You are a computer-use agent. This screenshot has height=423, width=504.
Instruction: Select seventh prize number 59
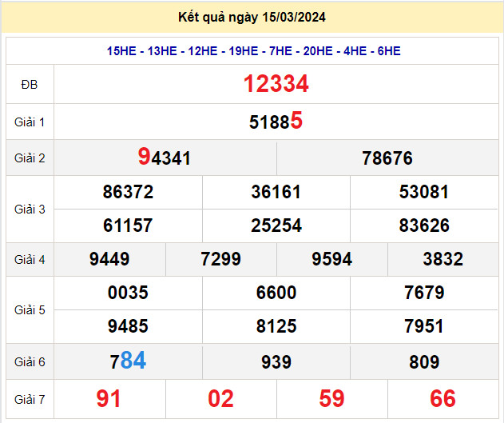click(x=331, y=399)
